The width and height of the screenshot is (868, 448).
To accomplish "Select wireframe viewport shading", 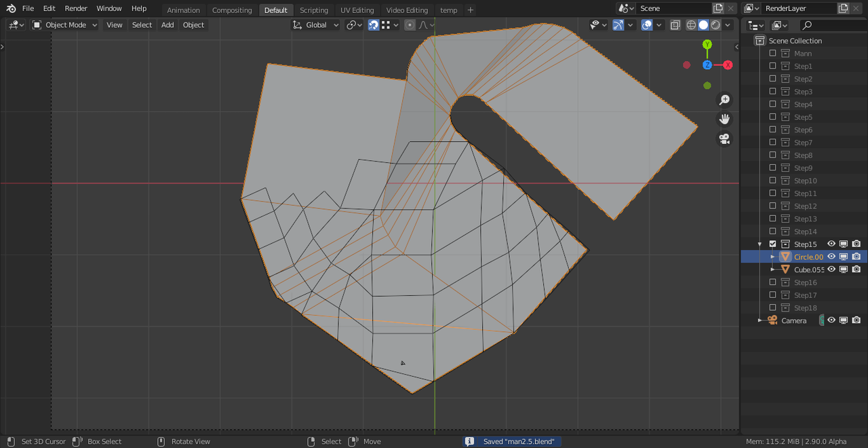I will [691, 25].
